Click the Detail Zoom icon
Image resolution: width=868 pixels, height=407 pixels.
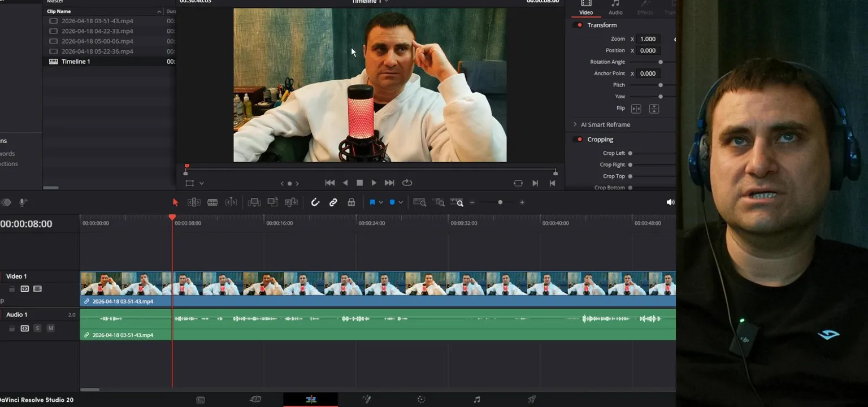tap(440, 202)
